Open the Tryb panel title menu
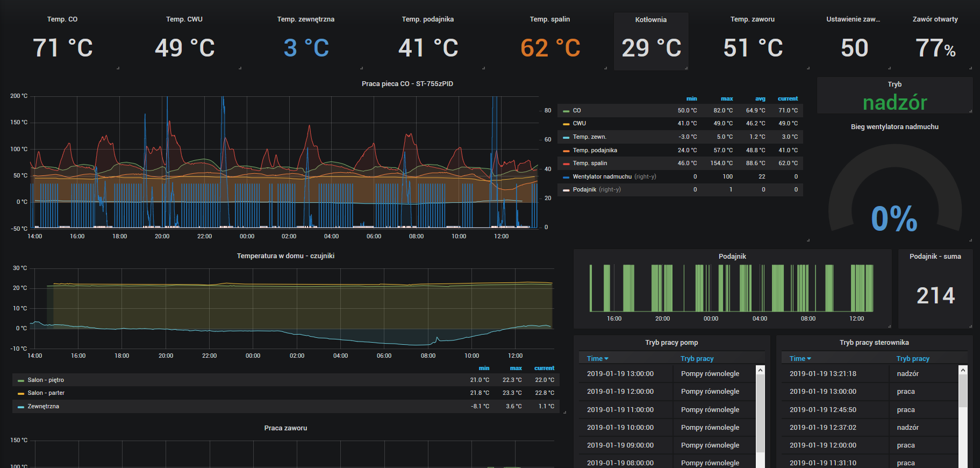Screen dimensions: 980x468 click(895, 84)
